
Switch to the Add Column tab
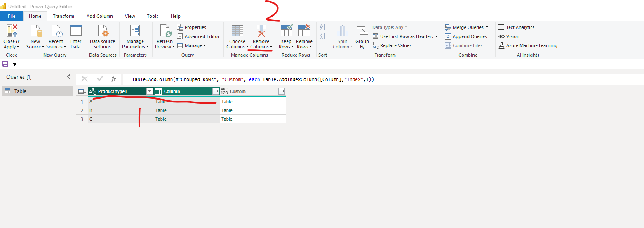(x=100, y=16)
